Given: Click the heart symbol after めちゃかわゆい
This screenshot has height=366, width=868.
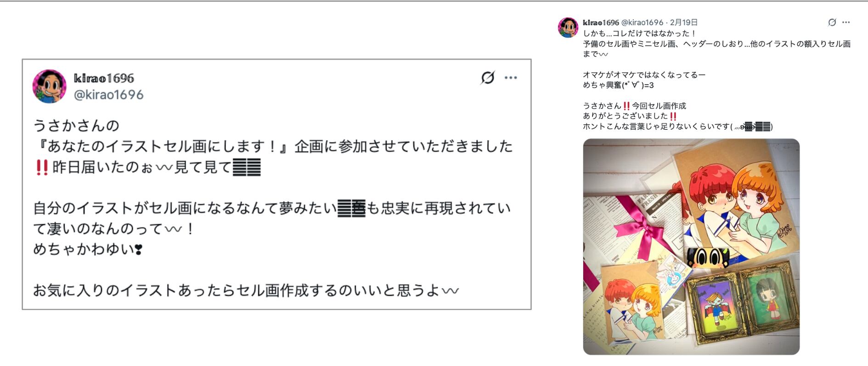Looking at the screenshot, I should click(x=138, y=250).
